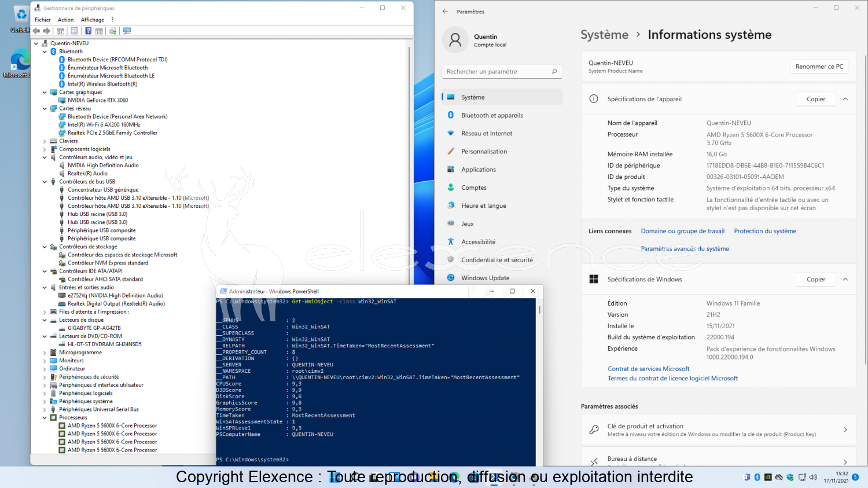Select the root Quentin-NEVEU computer node
This screenshot has height=488, width=868.
[69, 43]
